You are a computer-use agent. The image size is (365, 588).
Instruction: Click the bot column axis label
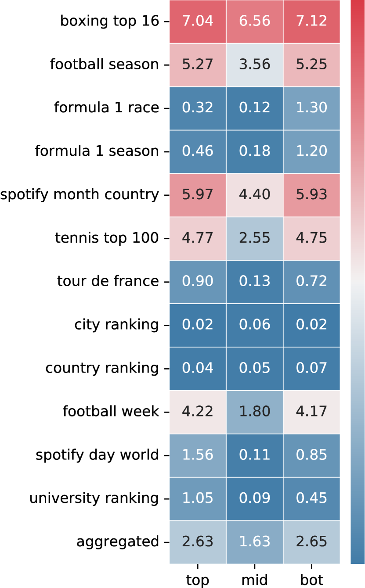[311, 580]
